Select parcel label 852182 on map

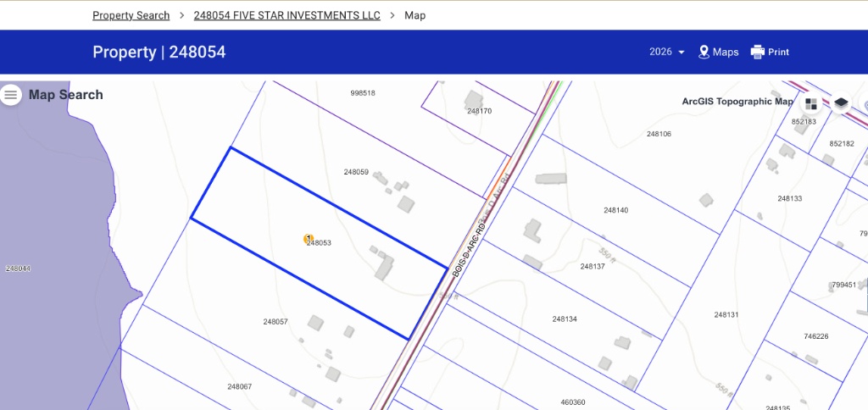(x=842, y=144)
